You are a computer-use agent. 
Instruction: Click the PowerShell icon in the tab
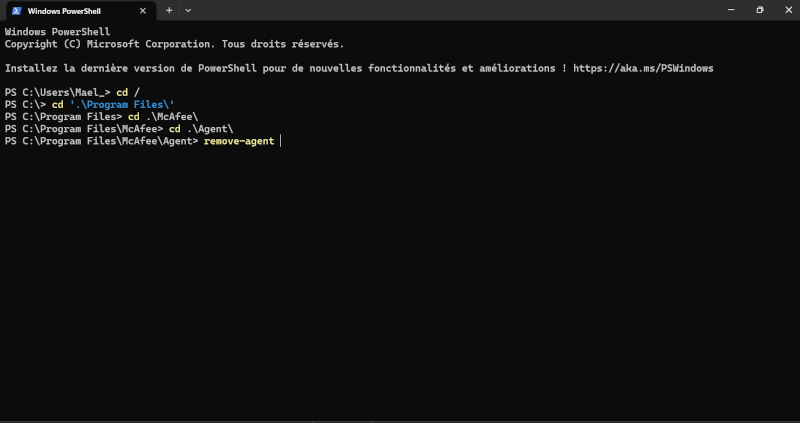click(x=17, y=10)
